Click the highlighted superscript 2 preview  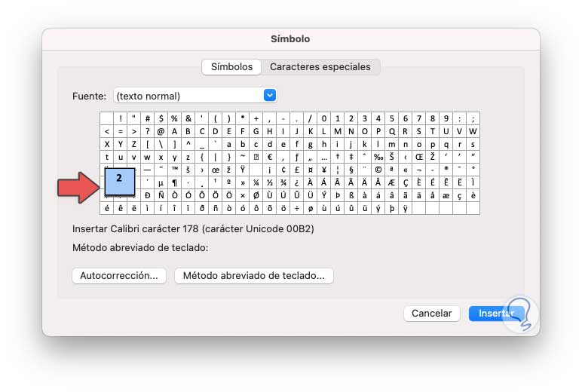click(119, 181)
